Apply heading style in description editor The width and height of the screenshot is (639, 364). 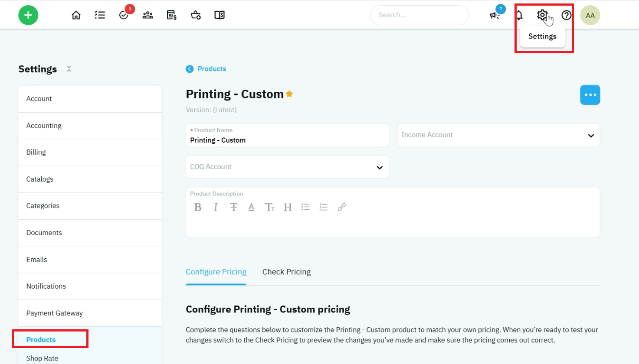[288, 207]
